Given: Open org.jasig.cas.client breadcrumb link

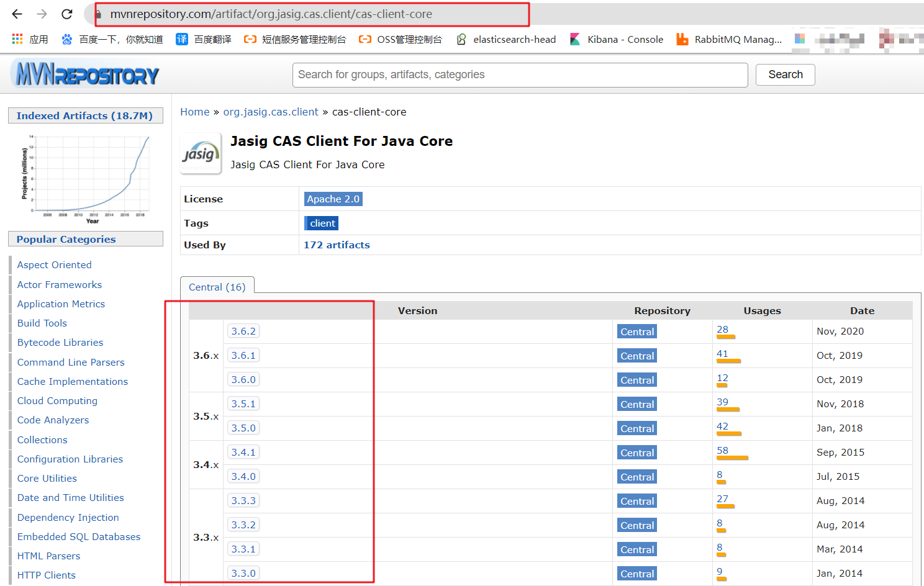Looking at the screenshot, I should click(x=271, y=112).
